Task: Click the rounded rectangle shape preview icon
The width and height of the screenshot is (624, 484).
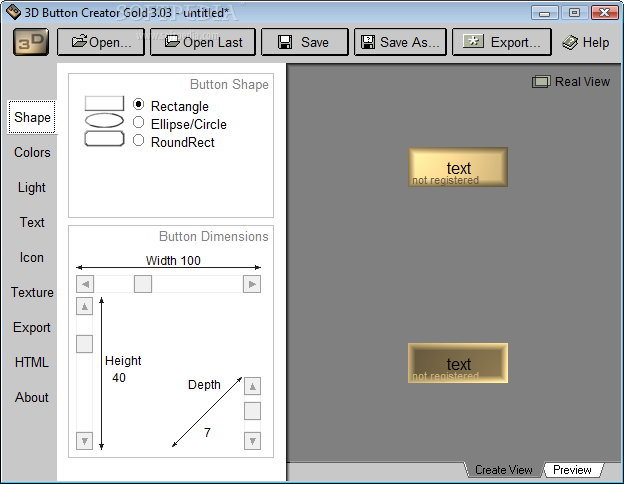Action: [x=104, y=139]
